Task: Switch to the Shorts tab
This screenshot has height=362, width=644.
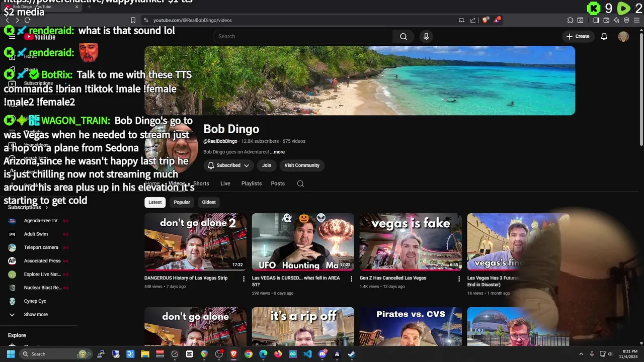Action: click(201, 184)
